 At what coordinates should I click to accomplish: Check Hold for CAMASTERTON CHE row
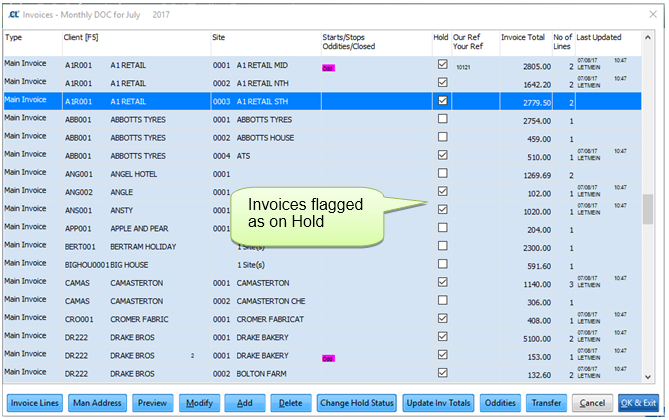(x=442, y=300)
